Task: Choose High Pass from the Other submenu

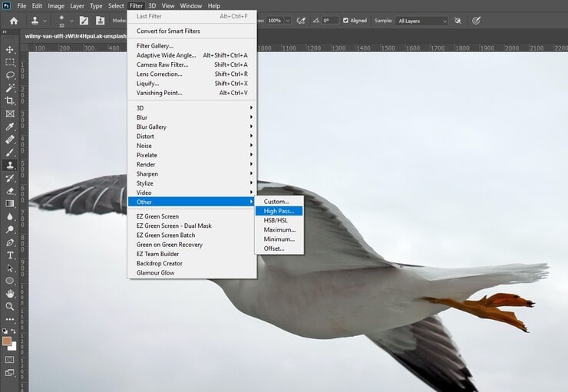Action: (x=279, y=211)
